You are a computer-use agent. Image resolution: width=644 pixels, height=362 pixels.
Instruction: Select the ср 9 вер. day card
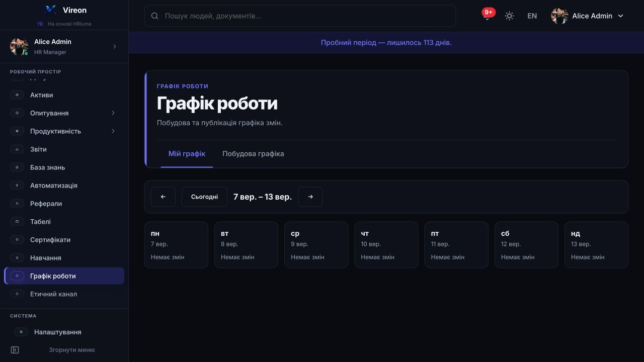pyautogui.click(x=316, y=245)
